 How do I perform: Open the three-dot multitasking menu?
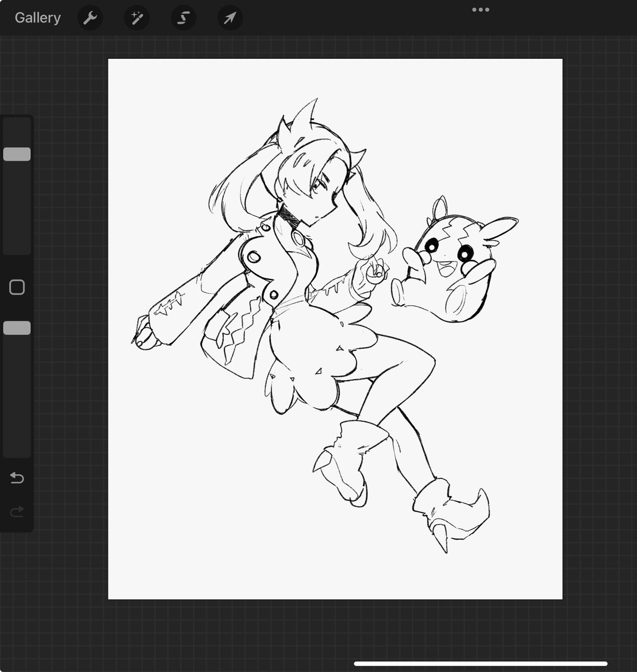(x=481, y=10)
